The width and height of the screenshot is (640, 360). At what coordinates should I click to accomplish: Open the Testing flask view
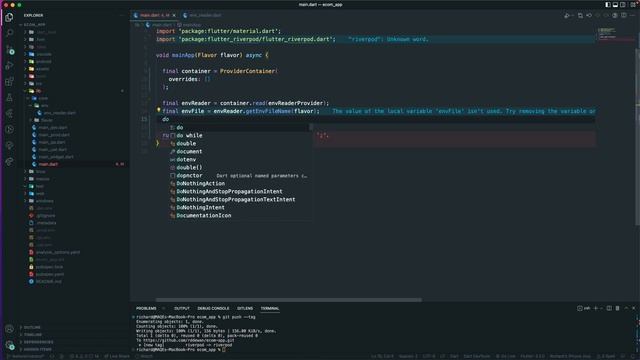pos(9,98)
